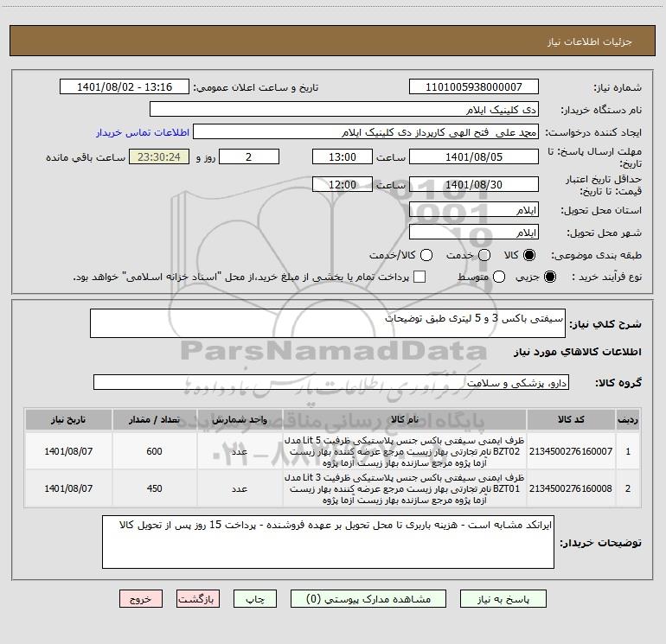Click the مشاهده مدارک پیوستی button
666x644 pixels.
tap(368, 598)
